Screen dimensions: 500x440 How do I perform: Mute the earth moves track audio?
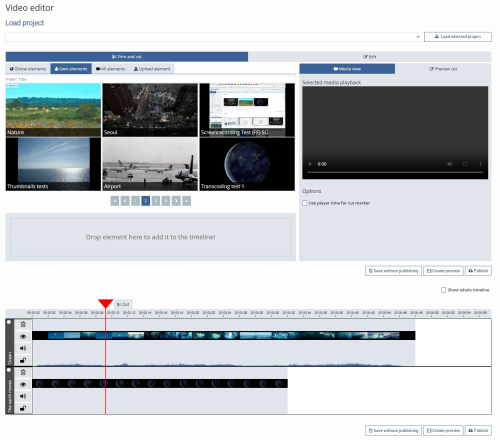coord(23,396)
